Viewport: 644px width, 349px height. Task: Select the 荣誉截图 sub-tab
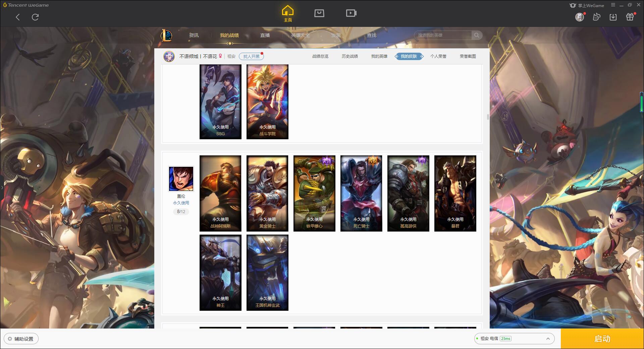click(x=468, y=56)
